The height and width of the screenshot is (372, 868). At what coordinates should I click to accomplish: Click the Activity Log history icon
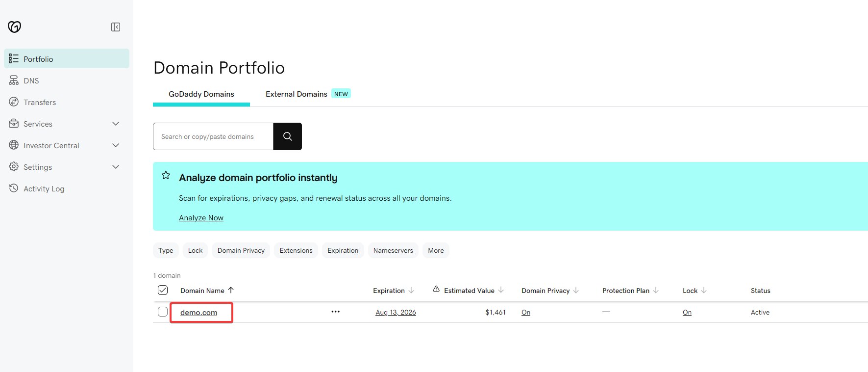pyautogui.click(x=14, y=188)
